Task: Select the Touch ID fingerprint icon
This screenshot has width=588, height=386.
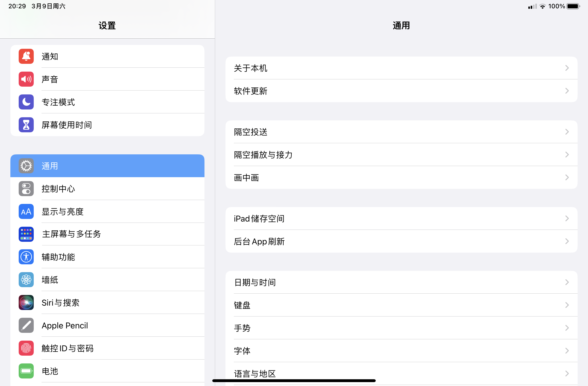Action: pos(26,348)
